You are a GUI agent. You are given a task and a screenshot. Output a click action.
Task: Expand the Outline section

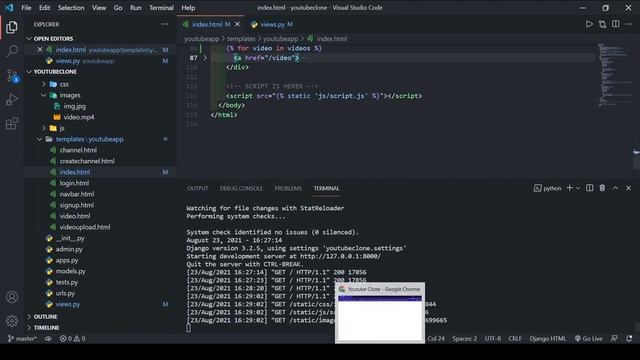click(46, 316)
